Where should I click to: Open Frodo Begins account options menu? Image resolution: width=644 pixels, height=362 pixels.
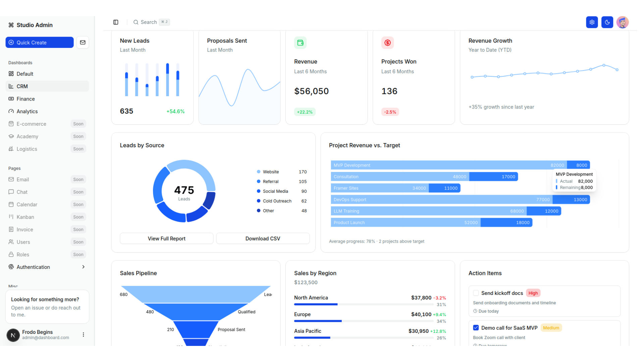point(83,335)
